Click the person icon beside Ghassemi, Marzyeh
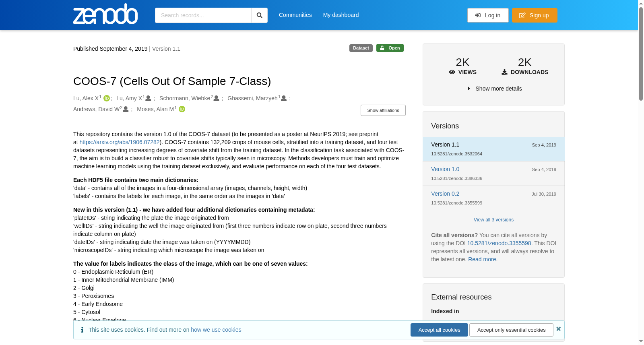 [x=284, y=98]
